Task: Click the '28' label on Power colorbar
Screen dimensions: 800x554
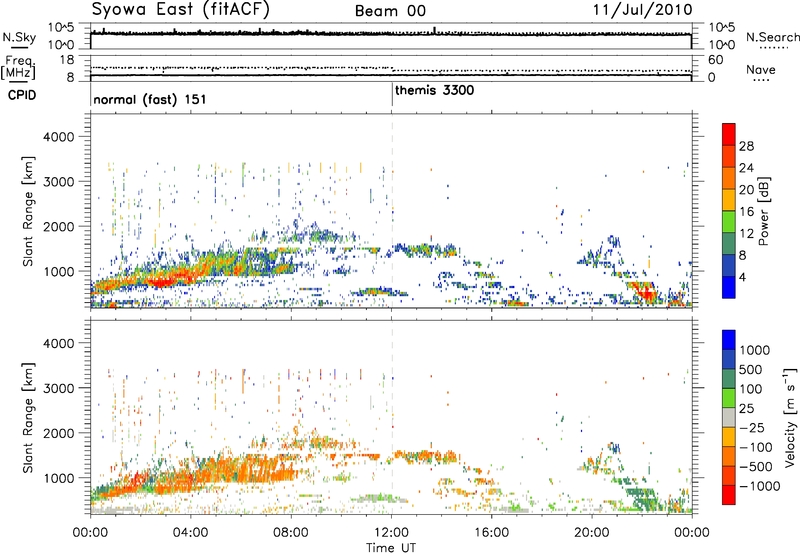Action: tap(746, 146)
